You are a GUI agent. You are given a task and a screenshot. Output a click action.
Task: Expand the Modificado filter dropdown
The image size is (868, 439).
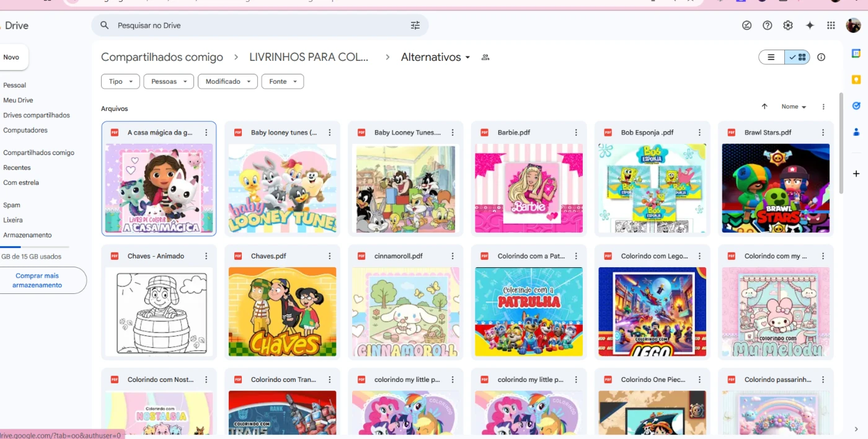click(228, 81)
